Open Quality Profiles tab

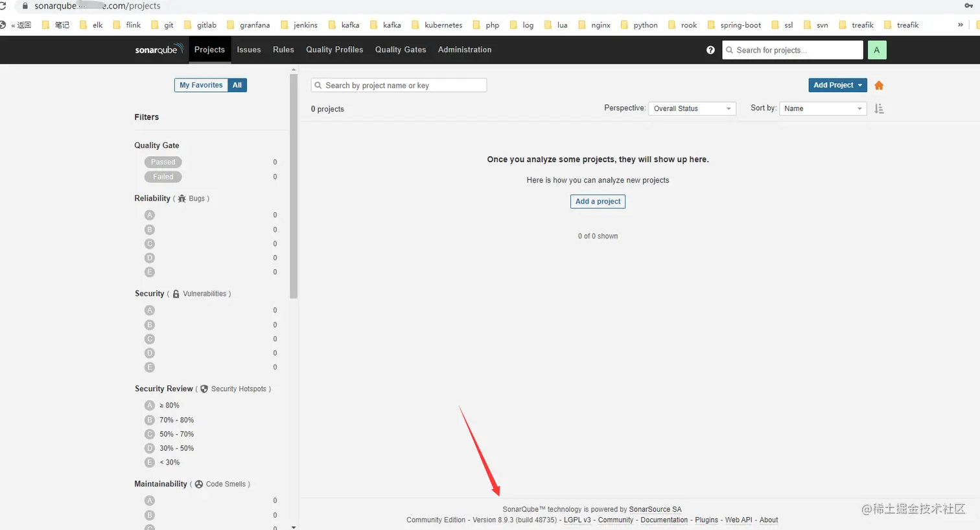334,50
